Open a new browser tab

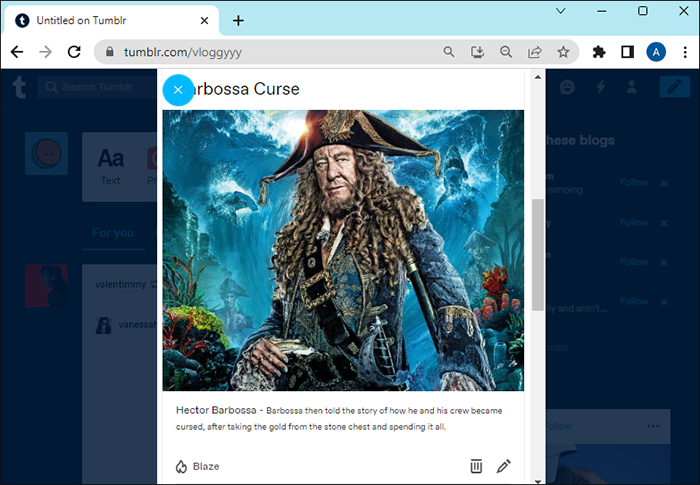[238, 21]
